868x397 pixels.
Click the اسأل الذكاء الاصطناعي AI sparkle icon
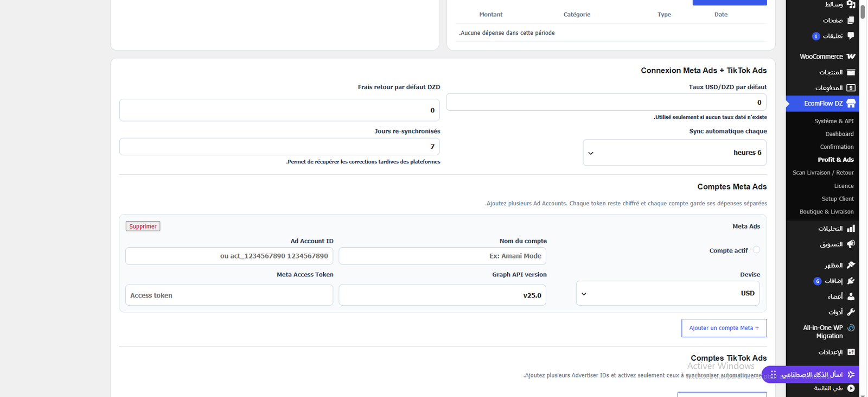pyautogui.click(x=851, y=374)
